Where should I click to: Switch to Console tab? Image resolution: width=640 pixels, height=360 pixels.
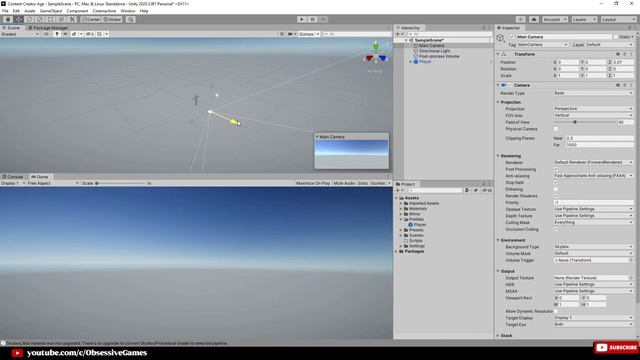[x=13, y=177]
